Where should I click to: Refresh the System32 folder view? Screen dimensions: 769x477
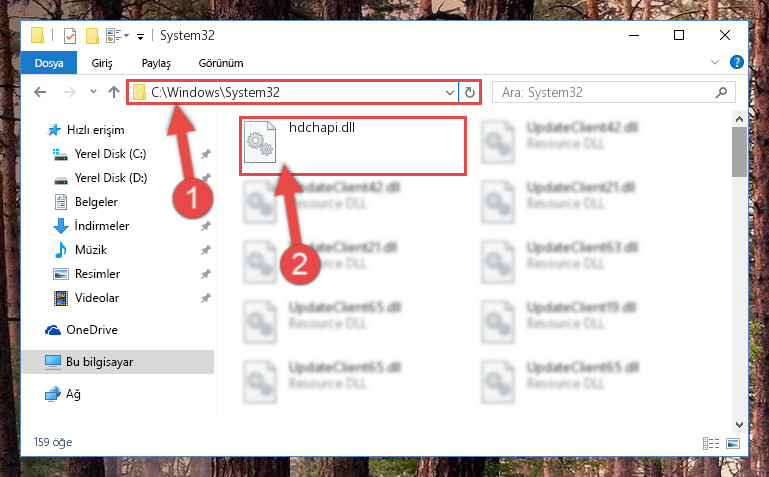[469, 92]
